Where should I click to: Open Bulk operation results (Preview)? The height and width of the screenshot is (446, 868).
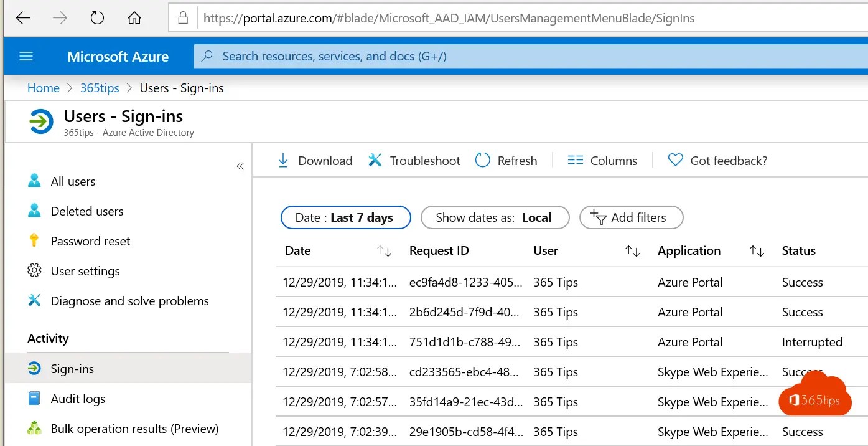(x=135, y=429)
